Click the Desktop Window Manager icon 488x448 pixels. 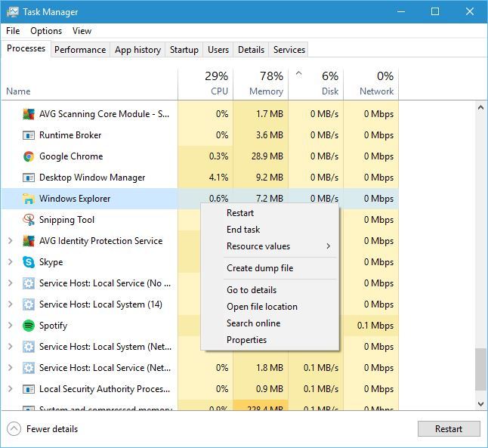[x=29, y=178]
